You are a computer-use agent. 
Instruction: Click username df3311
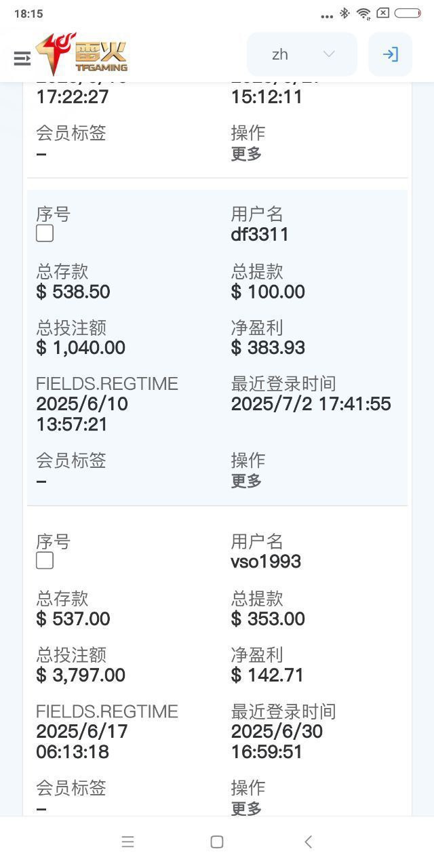[260, 235]
